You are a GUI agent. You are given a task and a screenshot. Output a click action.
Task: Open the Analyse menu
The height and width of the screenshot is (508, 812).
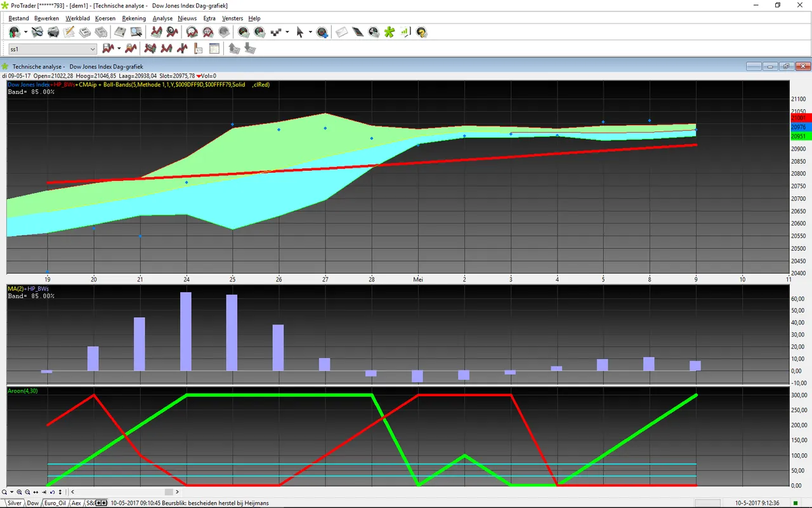[x=162, y=18]
